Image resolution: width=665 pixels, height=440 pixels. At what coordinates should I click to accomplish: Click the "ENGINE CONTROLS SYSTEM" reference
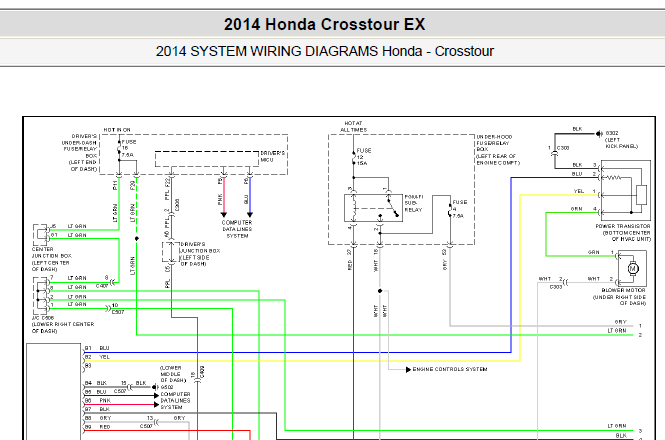point(450,369)
